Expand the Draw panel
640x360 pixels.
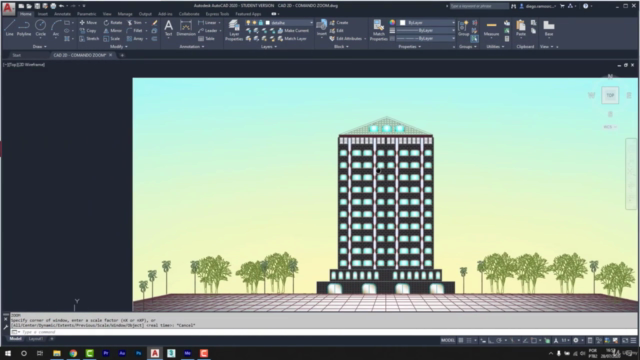point(39,47)
